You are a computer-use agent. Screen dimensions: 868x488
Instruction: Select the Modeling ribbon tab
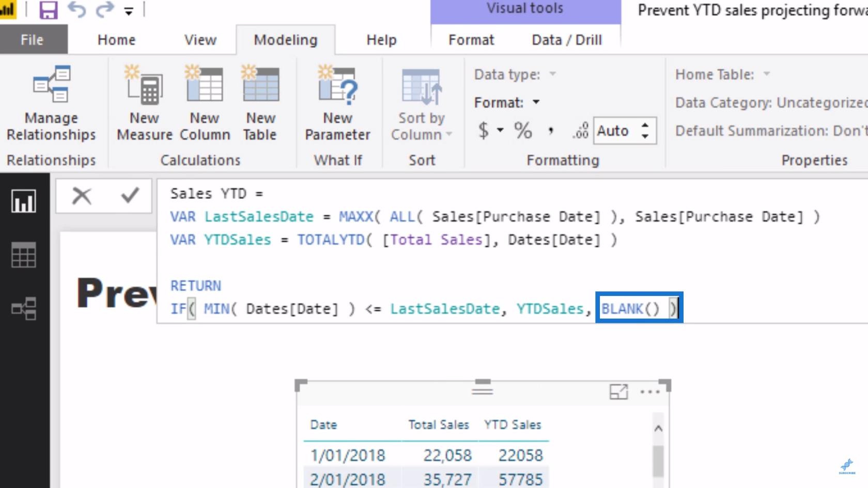(286, 40)
